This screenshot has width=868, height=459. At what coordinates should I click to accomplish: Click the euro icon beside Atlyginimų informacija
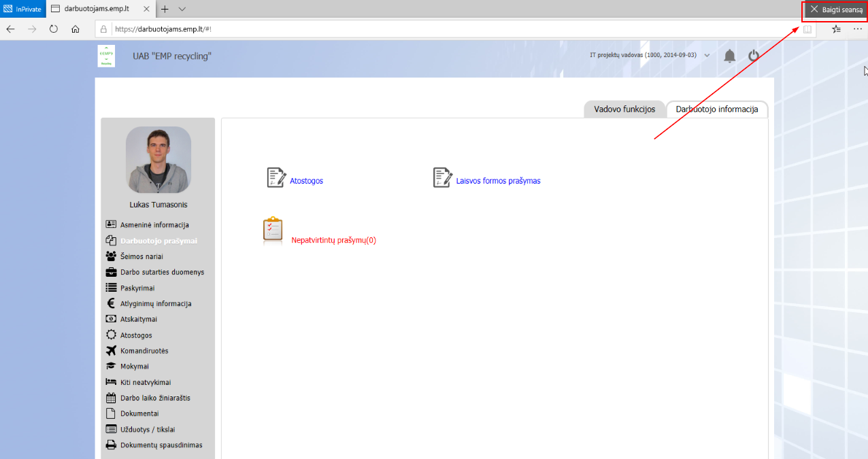coord(111,303)
